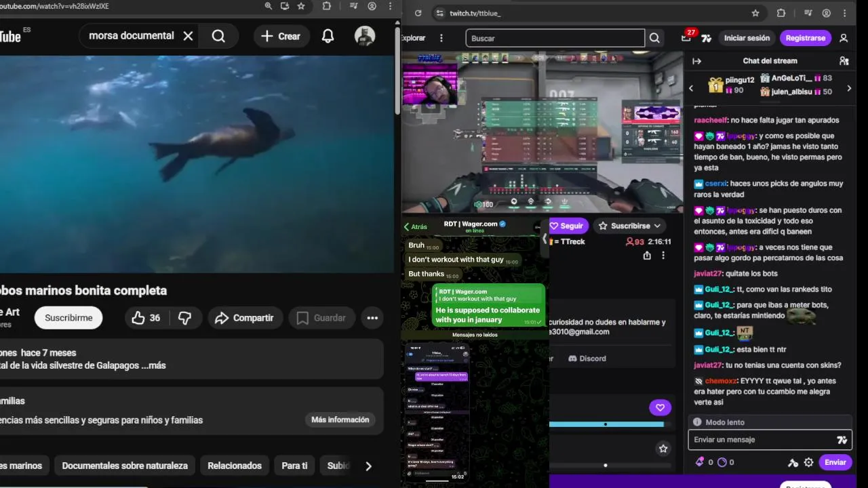Open YouTube notifications bell

[x=328, y=36]
